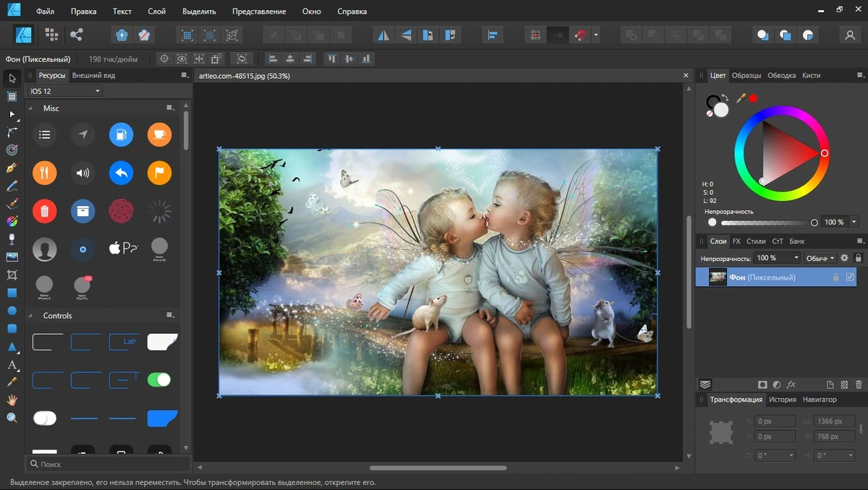Toggle the green switch control asset
The height and width of the screenshot is (490, 868).
(159, 379)
